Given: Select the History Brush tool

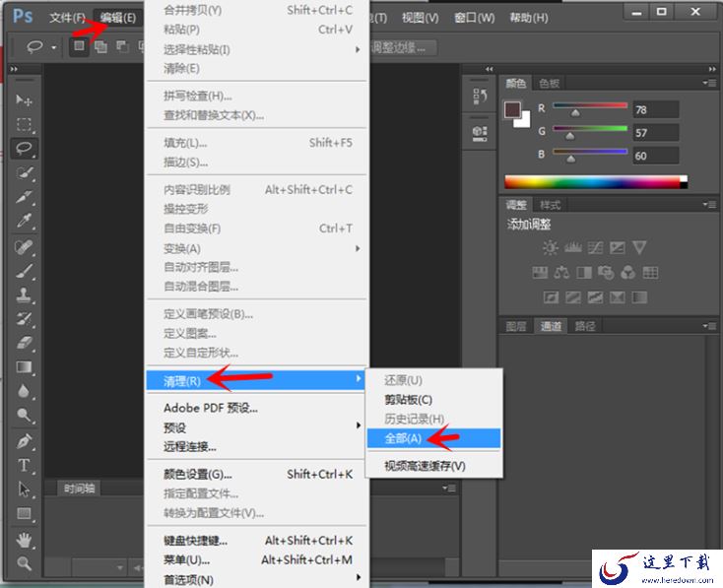Looking at the screenshot, I should tap(24, 319).
